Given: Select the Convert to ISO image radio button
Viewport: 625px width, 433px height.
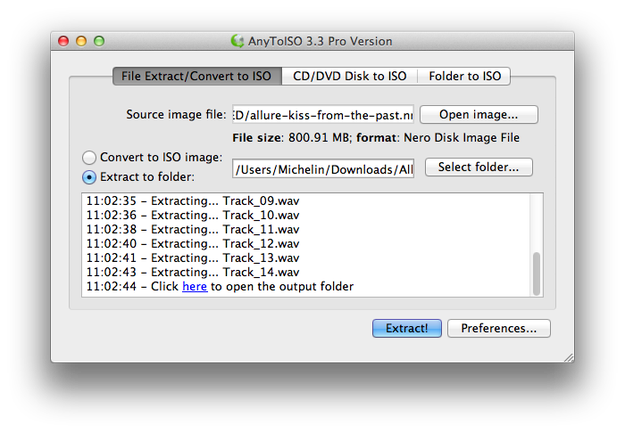Looking at the screenshot, I should click(x=89, y=157).
